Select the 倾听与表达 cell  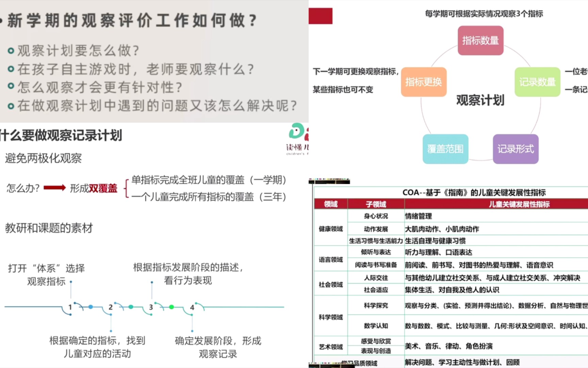coord(376,252)
